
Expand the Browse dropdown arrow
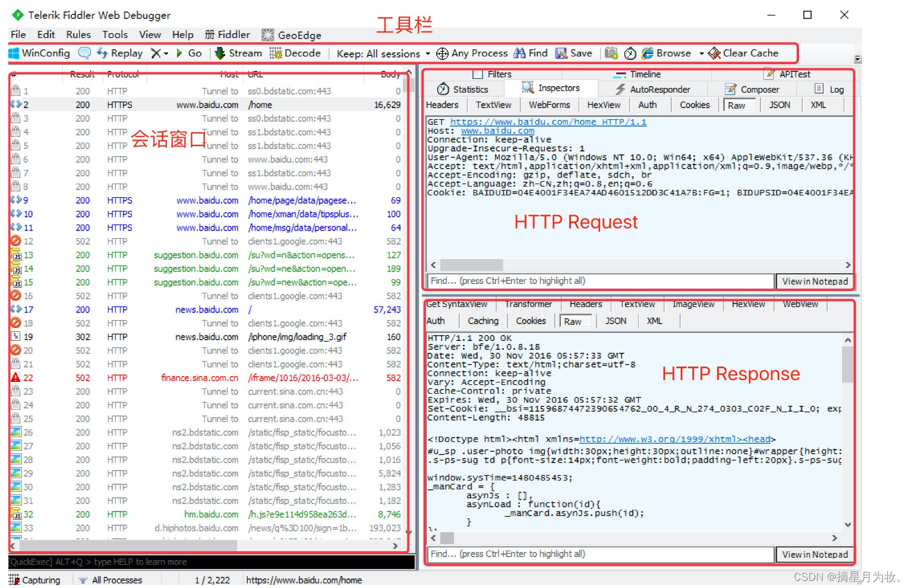click(x=702, y=53)
